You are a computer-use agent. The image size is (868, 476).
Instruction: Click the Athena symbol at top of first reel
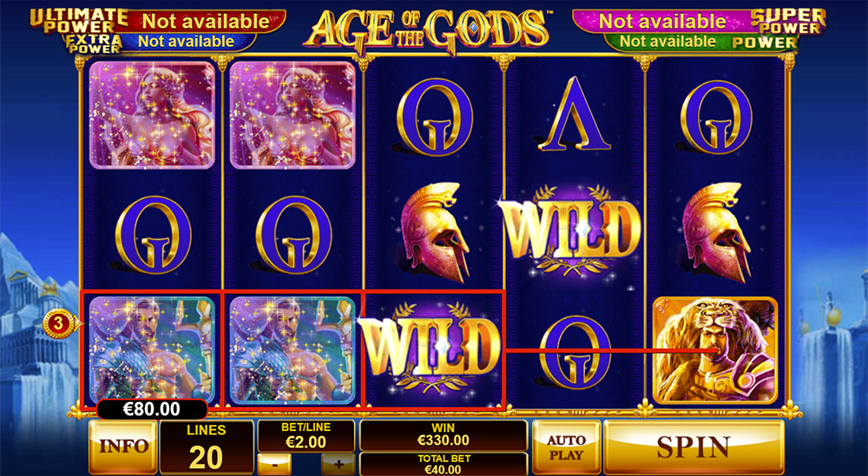pyautogui.click(x=152, y=115)
